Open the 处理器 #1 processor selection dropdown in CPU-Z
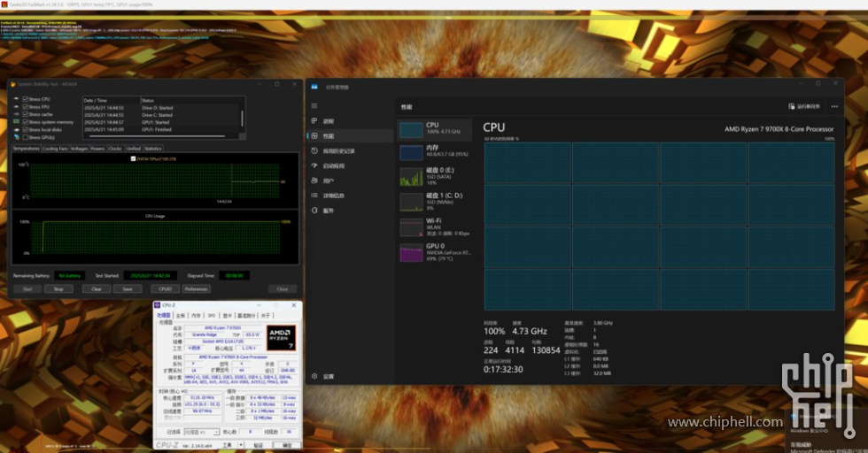 (202, 432)
